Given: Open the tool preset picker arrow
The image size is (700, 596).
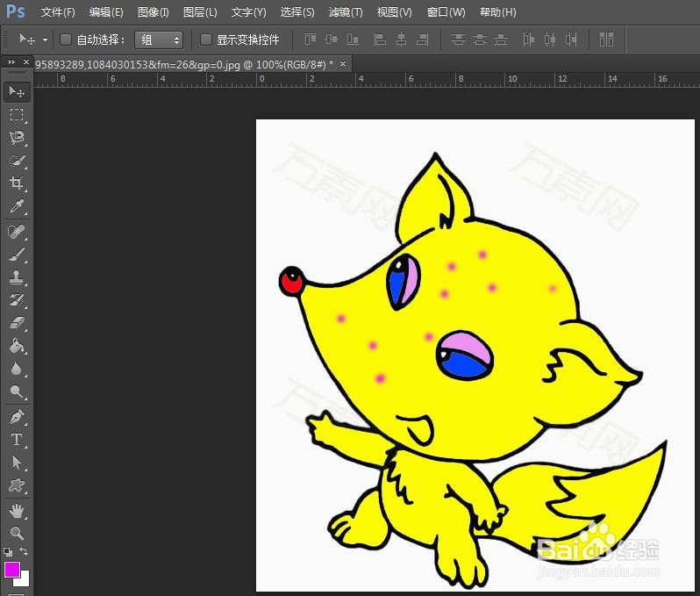Looking at the screenshot, I should coord(45,39).
